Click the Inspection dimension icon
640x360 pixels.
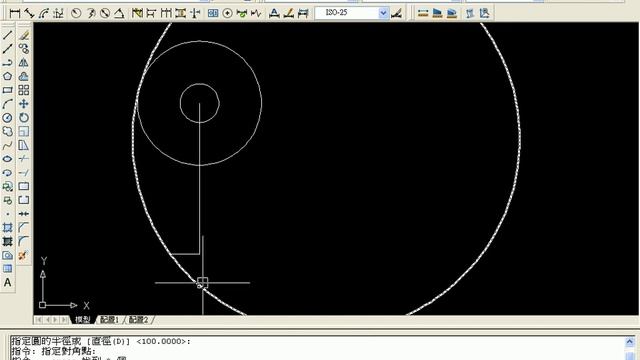tap(242, 13)
